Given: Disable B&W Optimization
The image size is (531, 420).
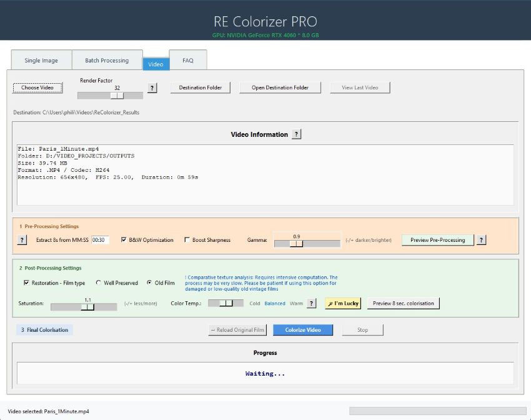Looking at the screenshot, I should [122, 239].
